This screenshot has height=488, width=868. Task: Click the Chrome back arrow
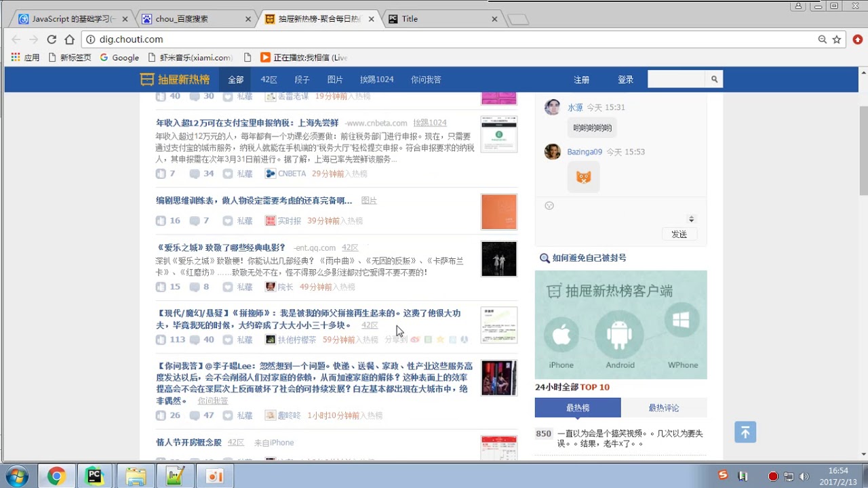16,39
